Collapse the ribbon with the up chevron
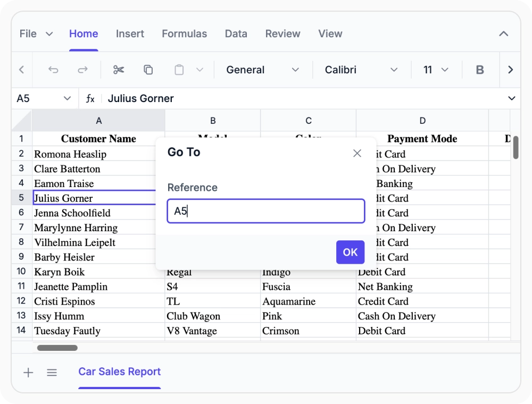Image resolution: width=532 pixels, height=404 pixels. pyautogui.click(x=503, y=33)
